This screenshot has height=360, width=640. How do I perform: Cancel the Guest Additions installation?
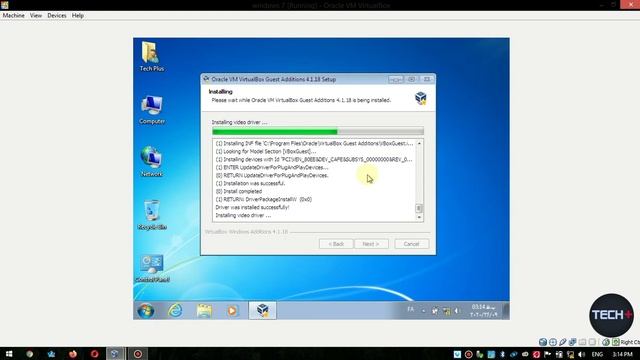point(411,244)
